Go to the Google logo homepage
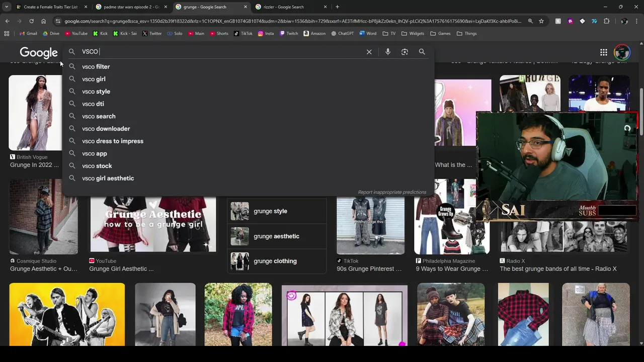 39,52
